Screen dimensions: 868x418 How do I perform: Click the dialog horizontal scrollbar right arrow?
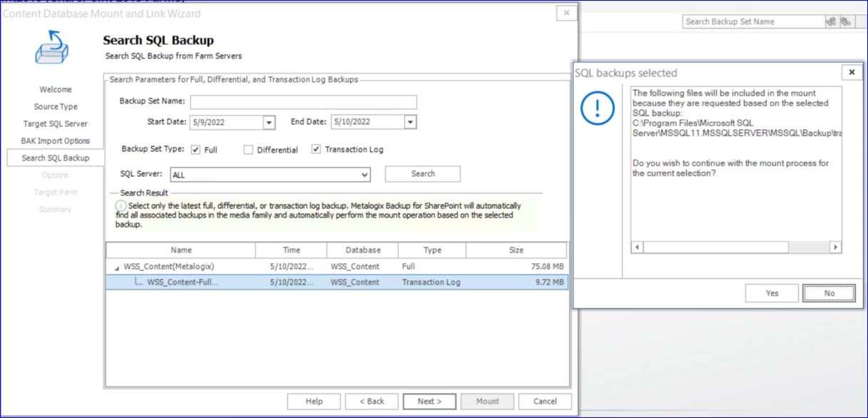point(835,247)
